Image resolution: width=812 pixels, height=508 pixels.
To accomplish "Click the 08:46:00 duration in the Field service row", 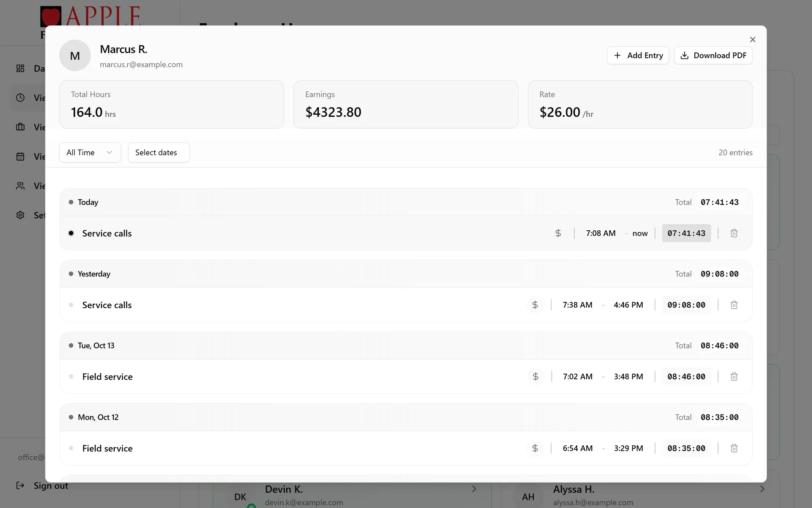I will (686, 376).
